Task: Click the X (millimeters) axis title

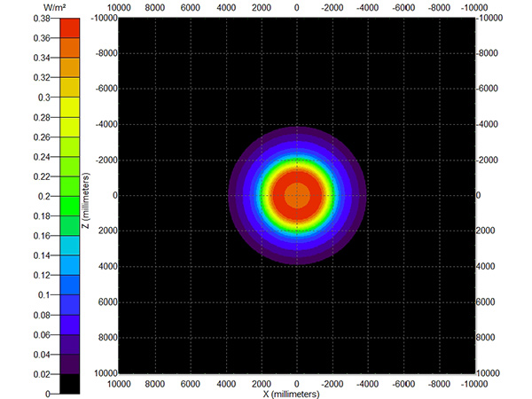Action: 291,395
